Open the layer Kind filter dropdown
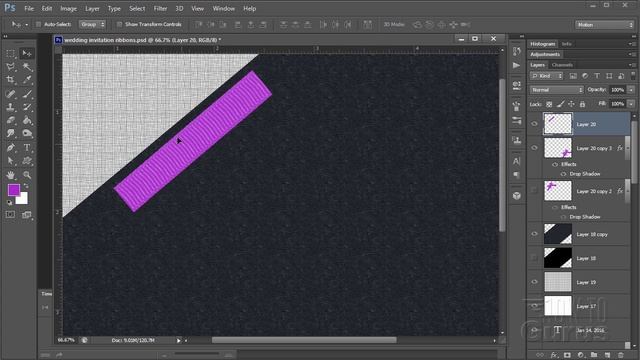640x360 pixels. 547,76
